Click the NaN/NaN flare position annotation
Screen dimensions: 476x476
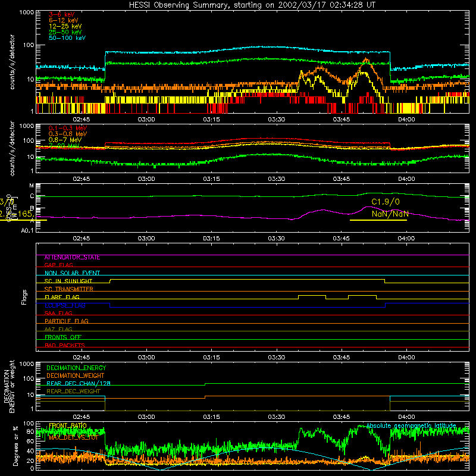[390, 214]
